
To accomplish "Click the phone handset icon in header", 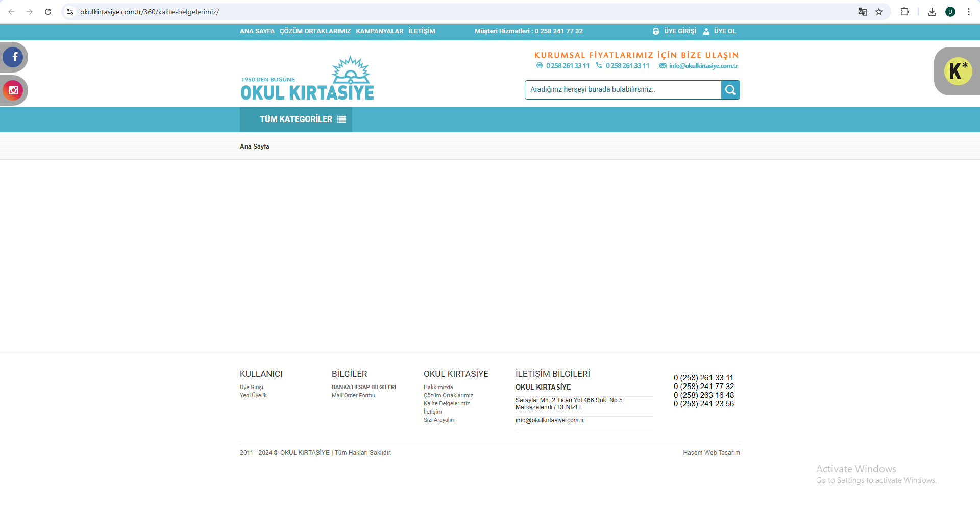I will [x=599, y=66].
